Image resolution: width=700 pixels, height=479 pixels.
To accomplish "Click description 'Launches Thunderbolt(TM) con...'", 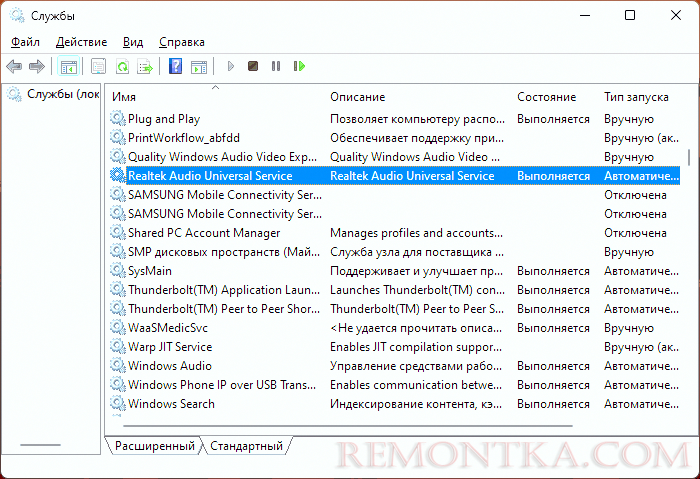I will (x=417, y=290).
